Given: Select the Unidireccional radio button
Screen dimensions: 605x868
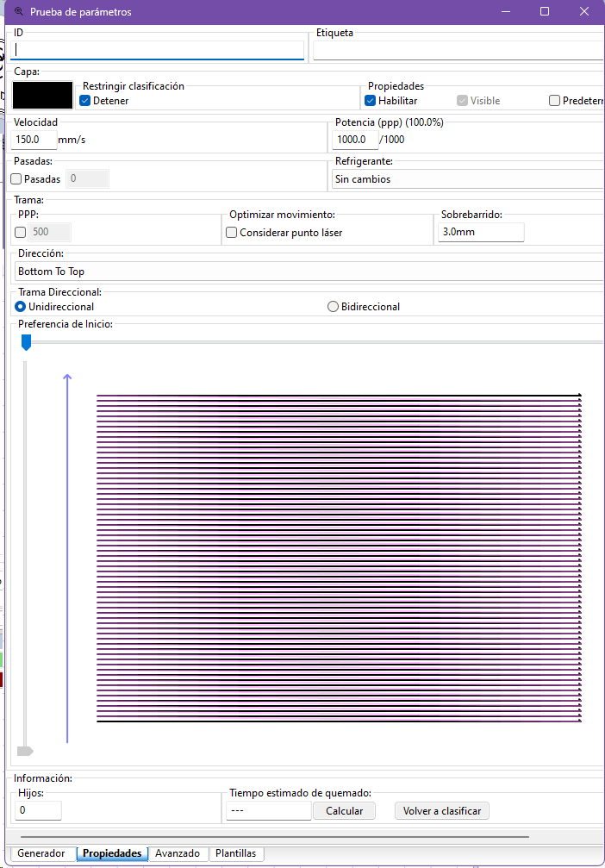Looking at the screenshot, I should [x=21, y=307].
